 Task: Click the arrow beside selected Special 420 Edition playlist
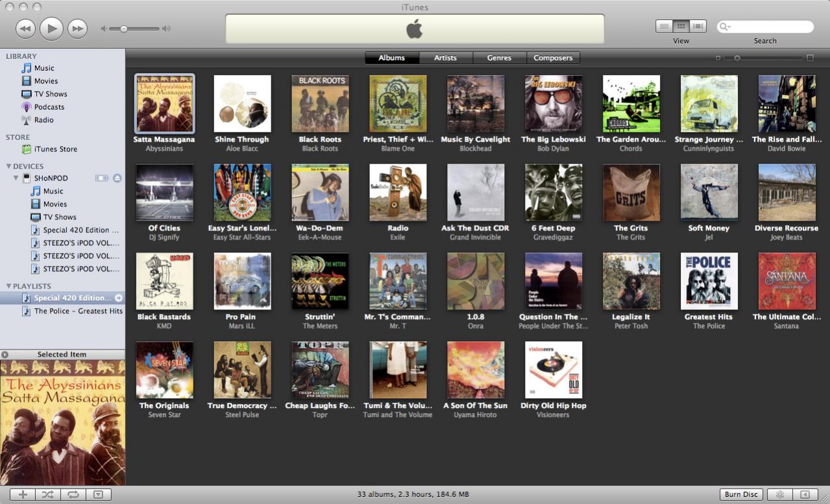[x=119, y=298]
